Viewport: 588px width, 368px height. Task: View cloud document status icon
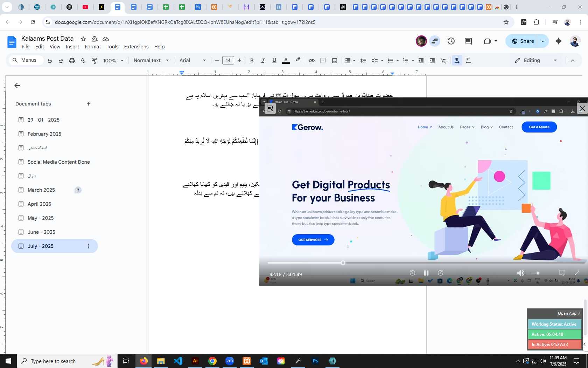click(x=106, y=39)
